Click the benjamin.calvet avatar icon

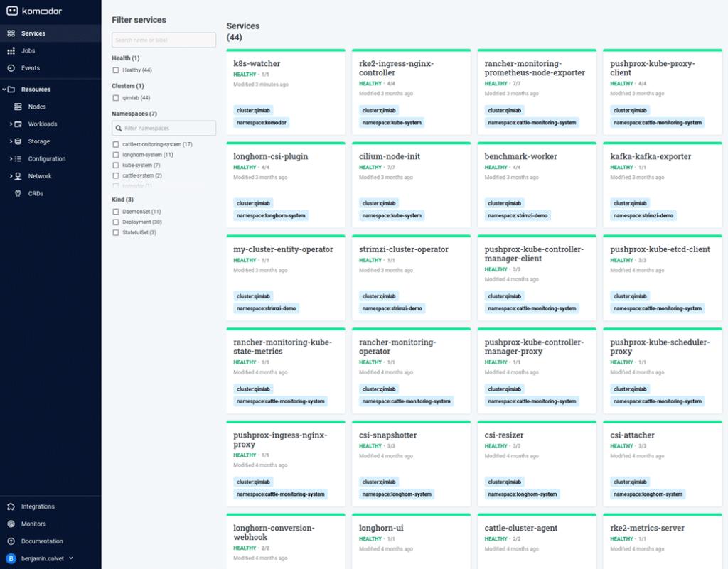click(11, 558)
